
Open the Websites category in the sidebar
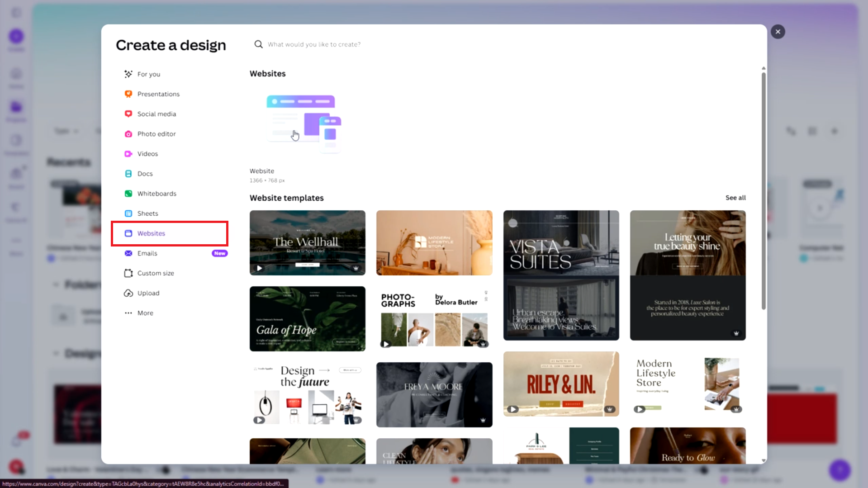tap(151, 233)
